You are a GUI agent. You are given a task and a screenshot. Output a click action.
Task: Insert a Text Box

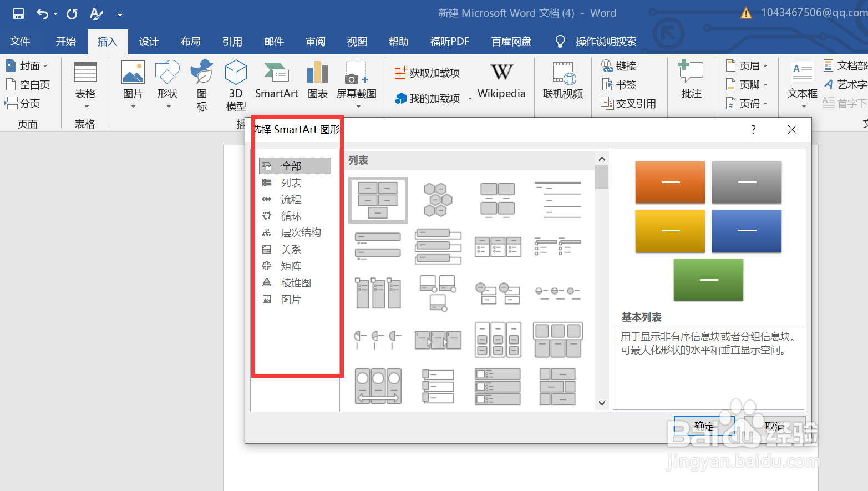(803, 84)
